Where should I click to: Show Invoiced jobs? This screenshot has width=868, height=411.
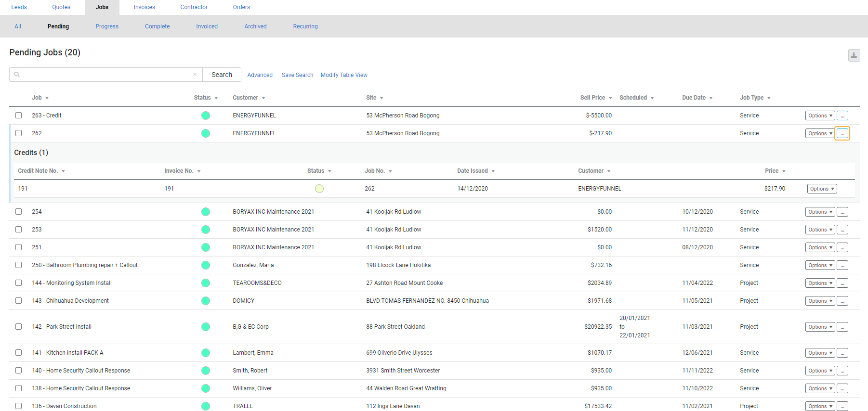coord(207,26)
